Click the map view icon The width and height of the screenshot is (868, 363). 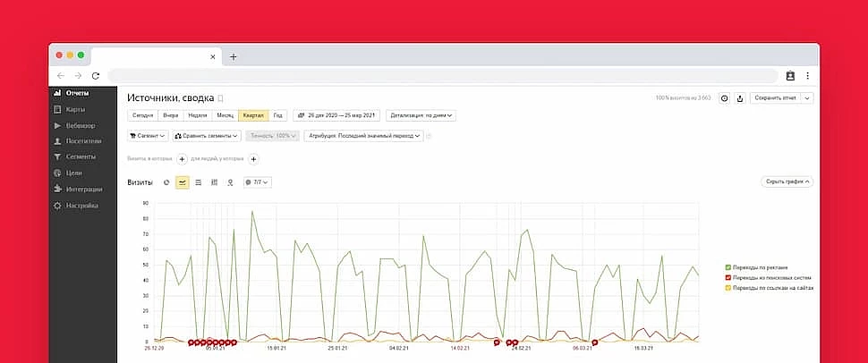pos(230,181)
